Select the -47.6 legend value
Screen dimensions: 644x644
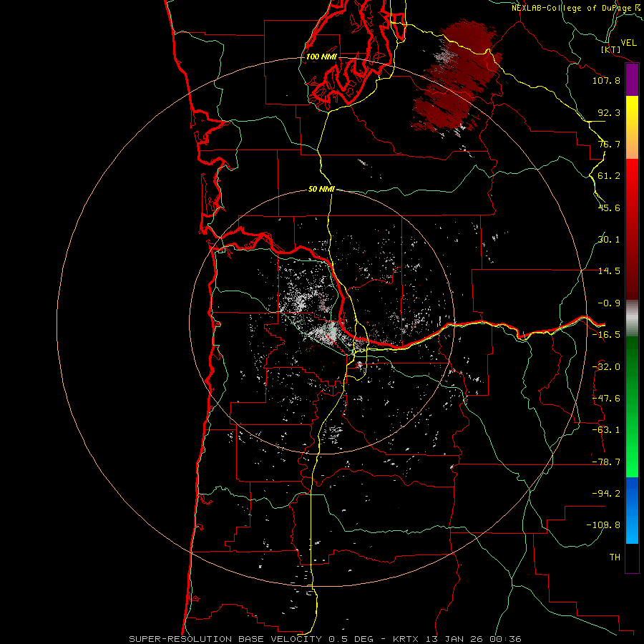pyautogui.click(x=606, y=399)
